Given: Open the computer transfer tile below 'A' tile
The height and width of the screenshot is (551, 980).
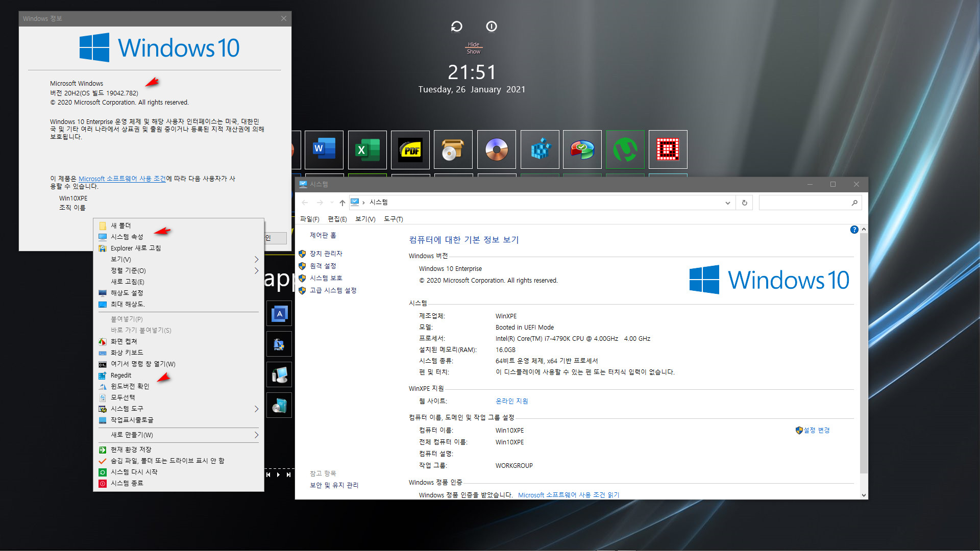Looking at the screenshot, I should point(279,344).
